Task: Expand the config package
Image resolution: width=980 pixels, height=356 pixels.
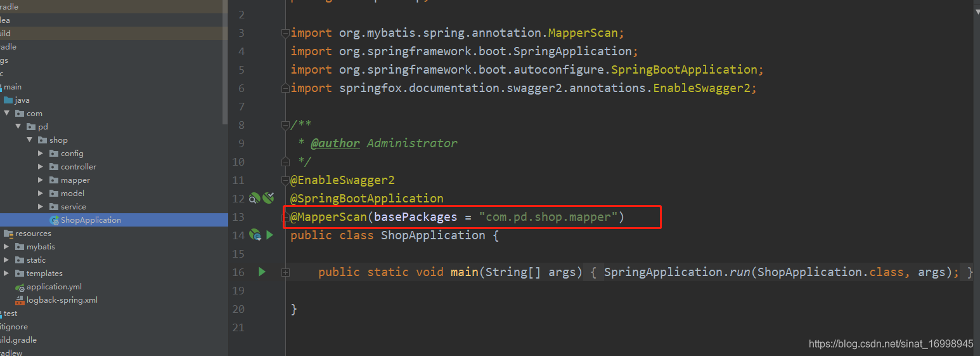Action: [x=41, y=154]
